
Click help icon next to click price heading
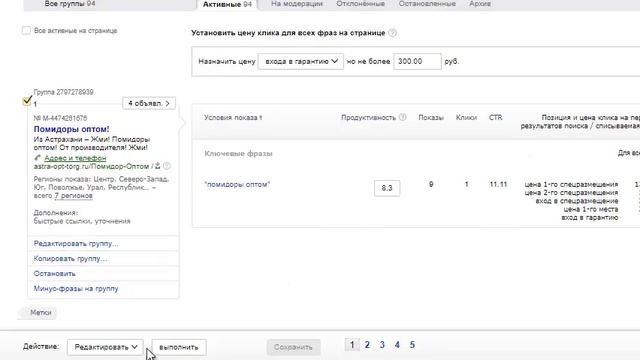(392, 33)
